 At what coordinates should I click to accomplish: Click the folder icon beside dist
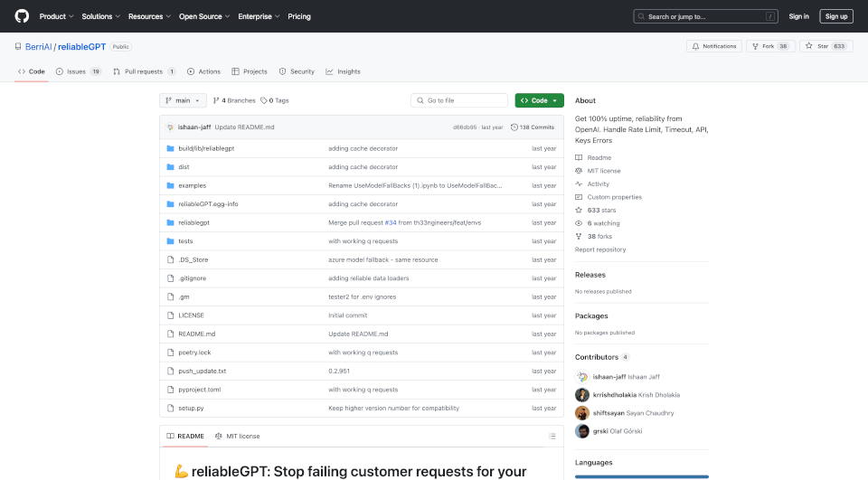[x=171, y=166]
